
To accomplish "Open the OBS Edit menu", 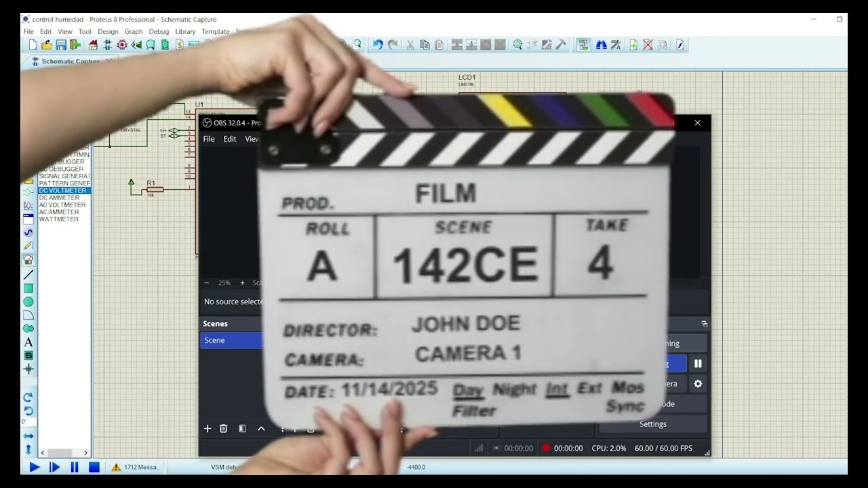I will coord(230,139).
